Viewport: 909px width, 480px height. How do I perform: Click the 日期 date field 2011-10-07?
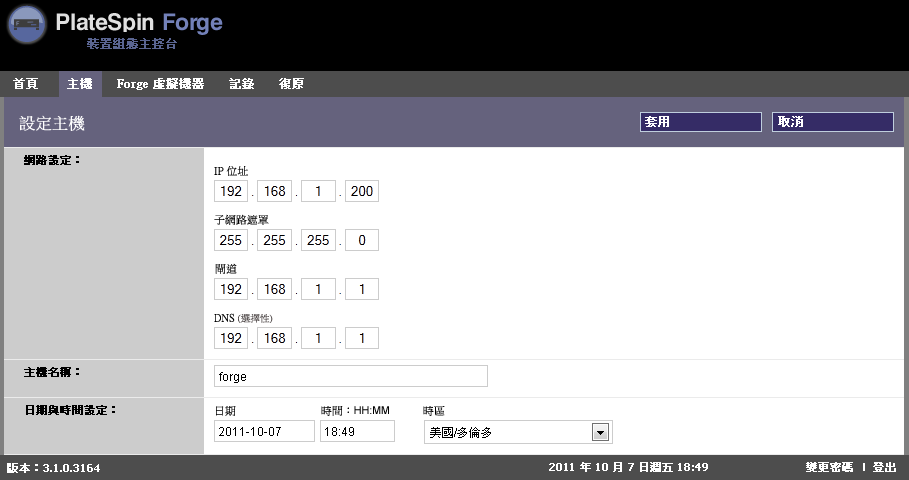click(x=264, y=431)
